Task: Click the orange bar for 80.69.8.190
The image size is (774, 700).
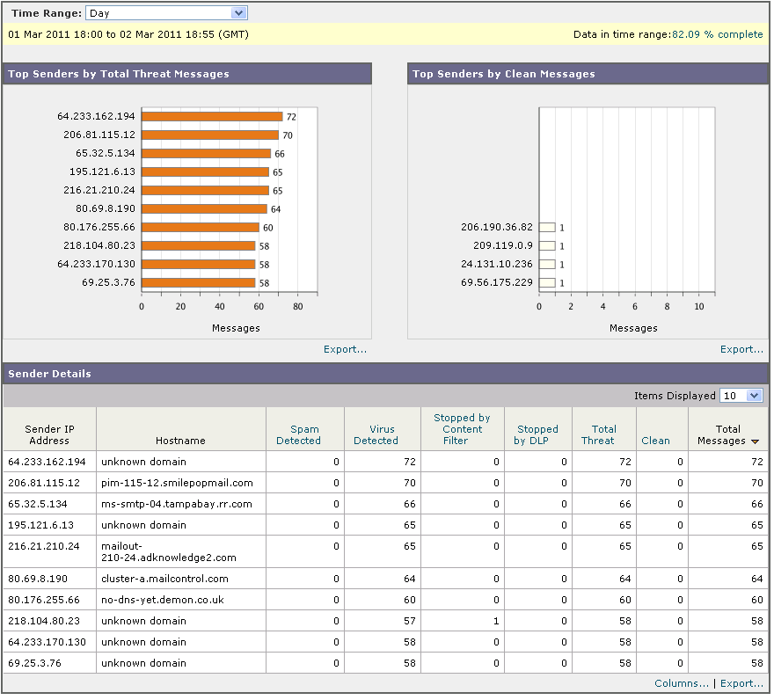Action: tap(204, 208)
